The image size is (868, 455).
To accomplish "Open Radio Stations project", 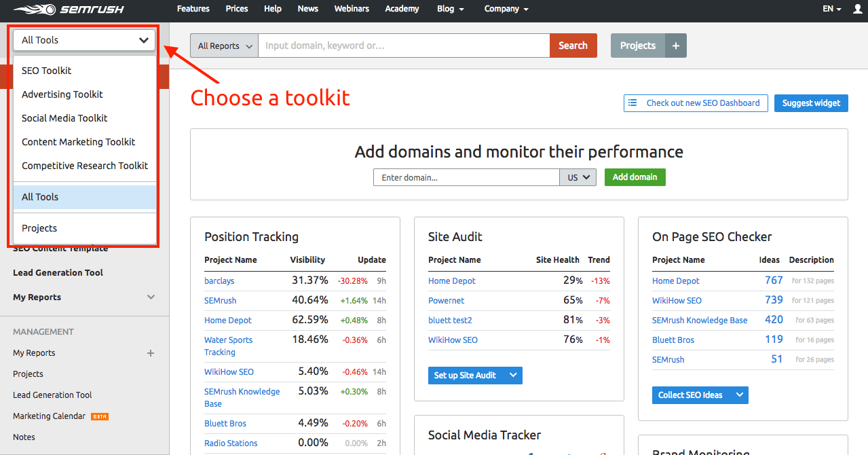I will 231,443.
